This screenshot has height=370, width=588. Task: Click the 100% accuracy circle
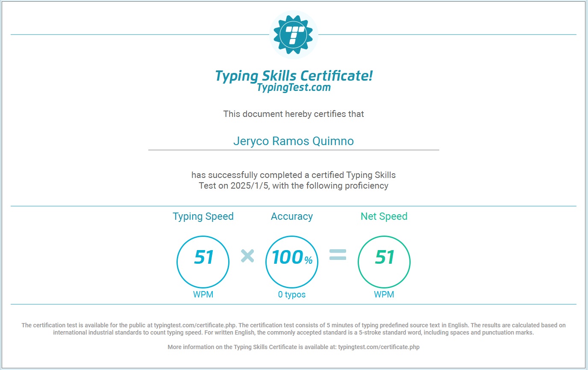292,262
